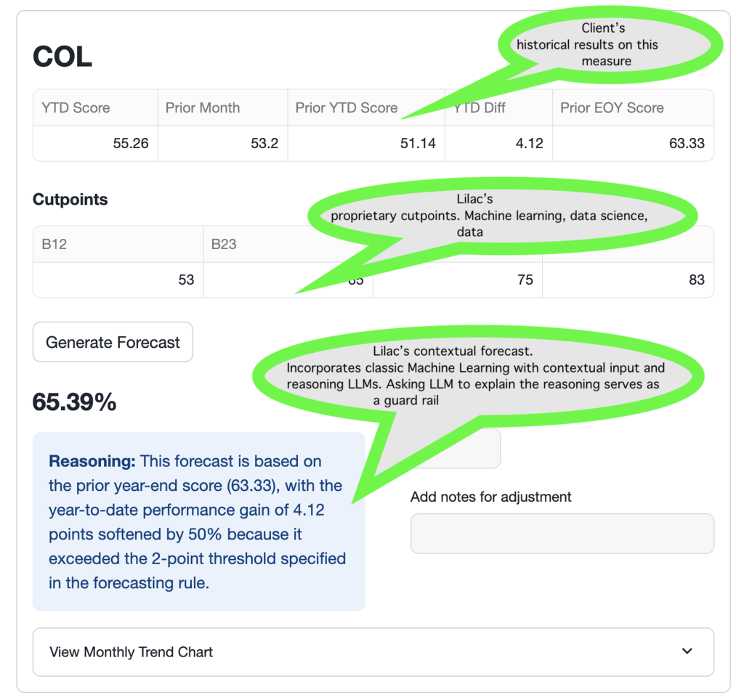Click the Prior Month value 53.2
Screen dimensions: 744x700
point(264,143)
